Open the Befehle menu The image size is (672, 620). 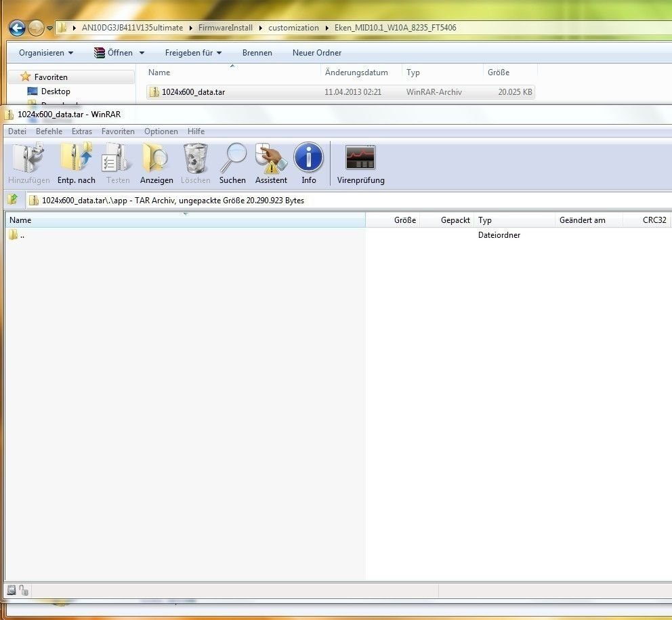click(x=49, y=131)
